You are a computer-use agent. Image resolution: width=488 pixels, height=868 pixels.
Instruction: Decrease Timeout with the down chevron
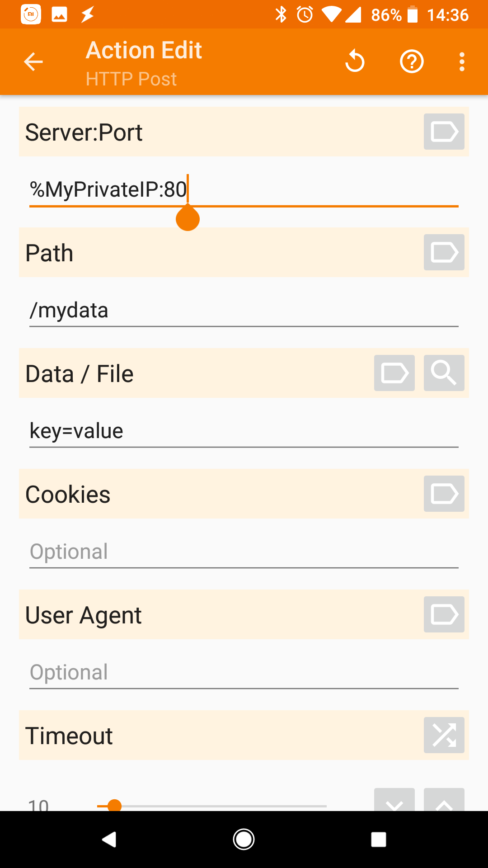click(x=394, y=801)
